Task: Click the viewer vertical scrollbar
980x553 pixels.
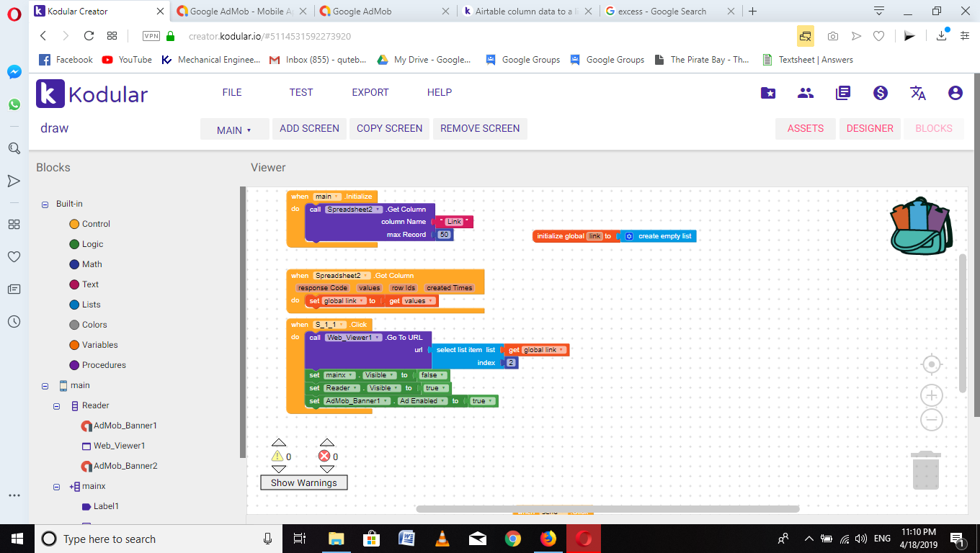Action: (x=963, y=323)
